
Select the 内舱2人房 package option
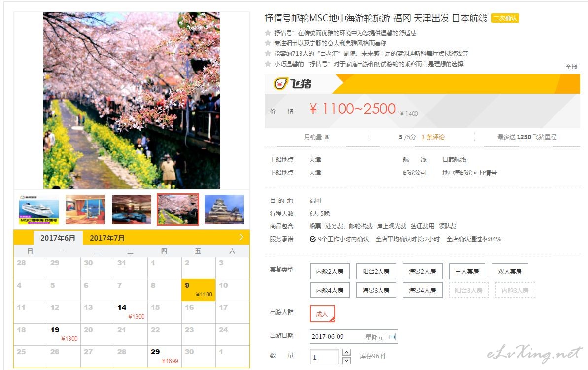click(330, 271)
